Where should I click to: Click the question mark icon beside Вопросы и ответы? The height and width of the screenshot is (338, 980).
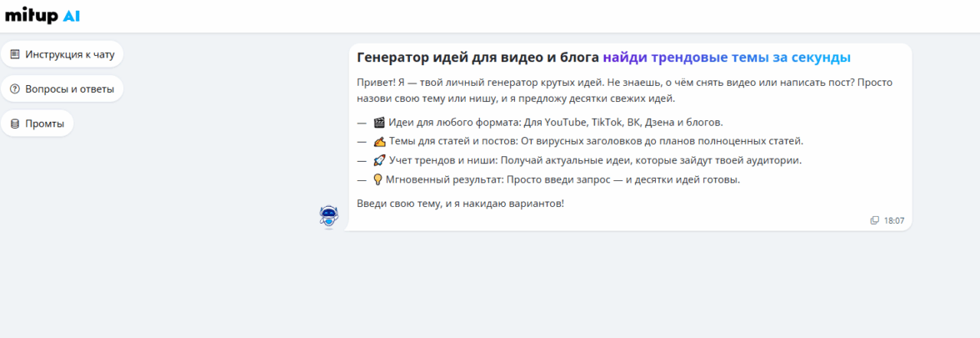click(x=14, y=88)
